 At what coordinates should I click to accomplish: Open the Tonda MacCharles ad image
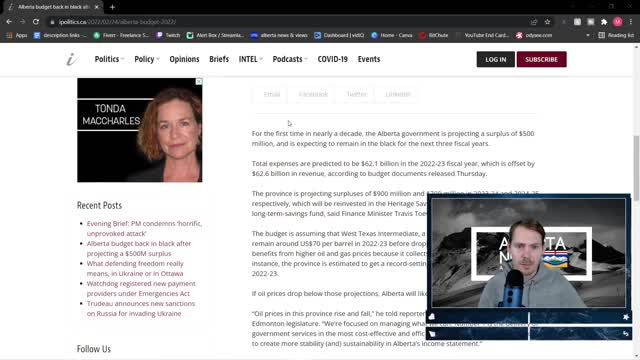pos(140,130)
